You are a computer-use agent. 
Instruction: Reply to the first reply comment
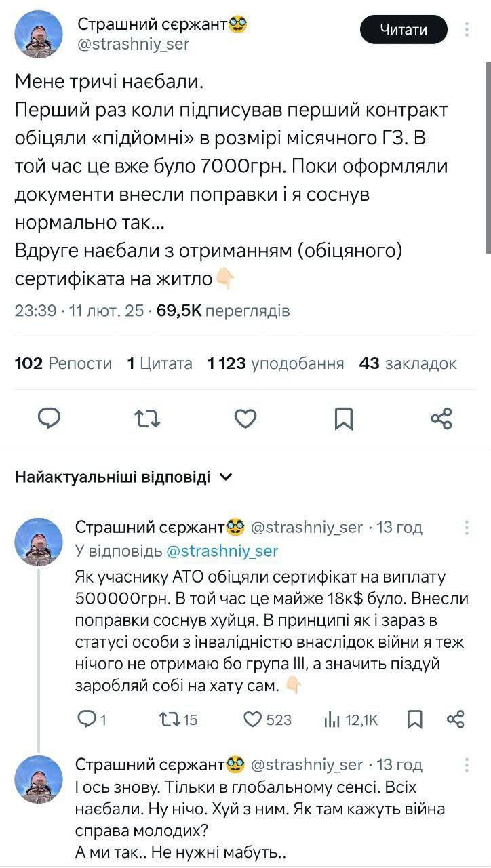pos(87,719)
